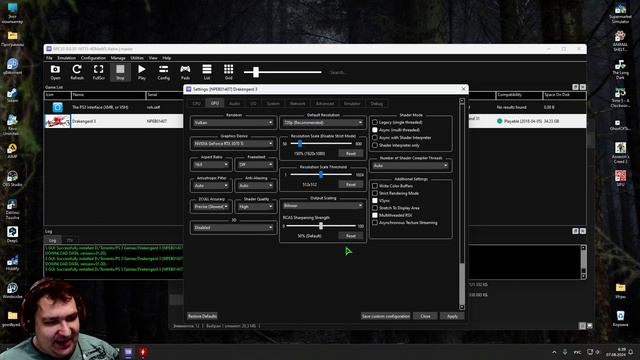
Task: Open Number of Shader Compiler Threads dropdown
Action: click(x=411, y=166)
